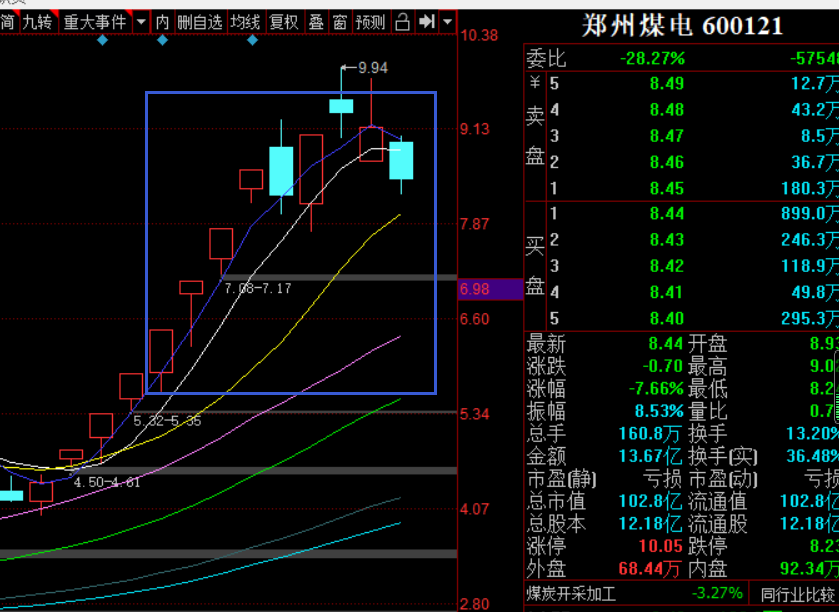Click the highlighted 6.98 price axis marker
The height and width of the screenshot is (612, 839).
pyautogui.click(x=490, y=289)
